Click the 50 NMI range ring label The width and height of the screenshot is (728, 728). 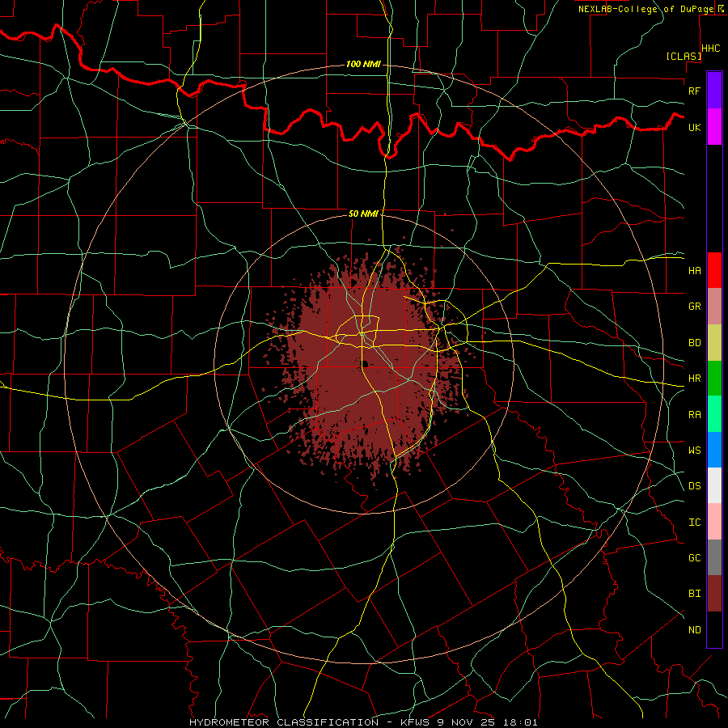point(363,214)
